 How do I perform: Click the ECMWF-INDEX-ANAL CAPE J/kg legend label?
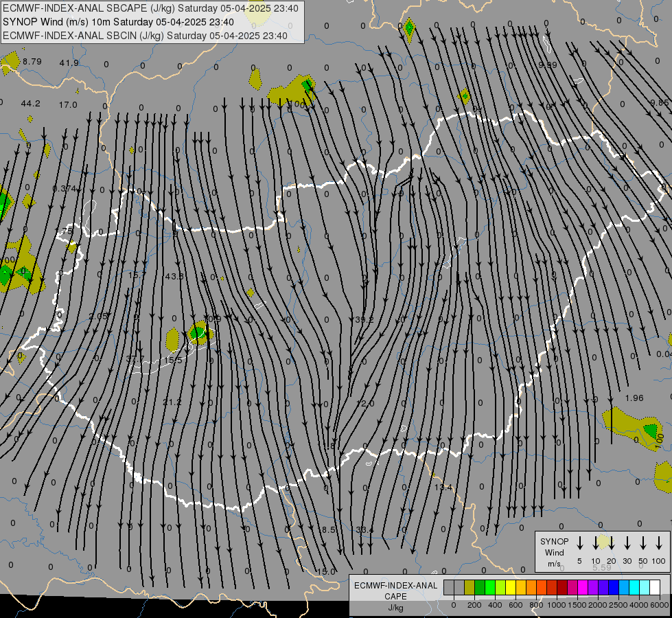tap(395, 596)
